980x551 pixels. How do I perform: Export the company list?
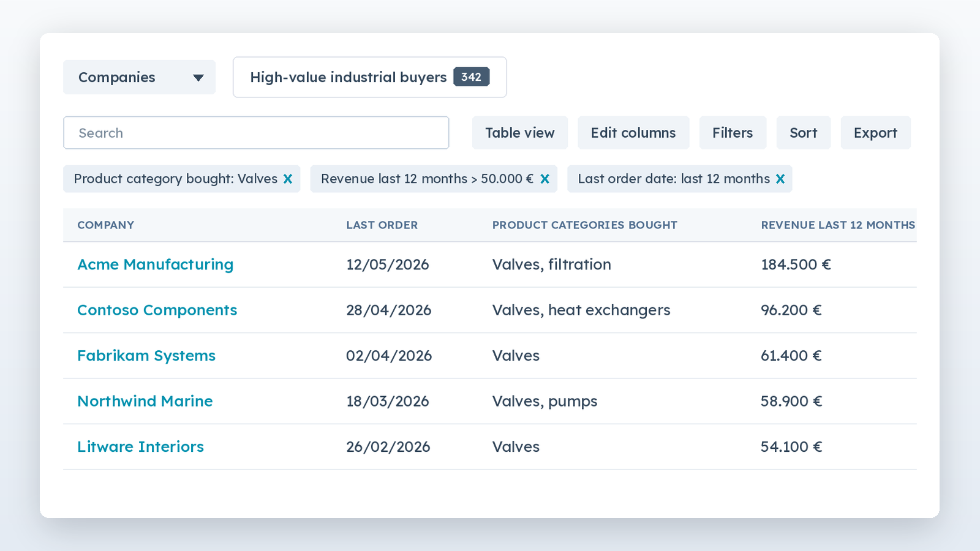pos(875,133)
